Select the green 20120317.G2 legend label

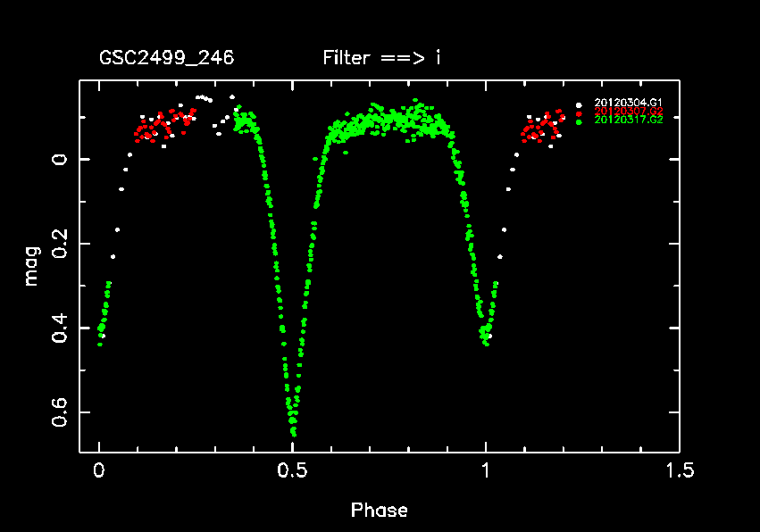pyautogui.click(x=628, y=120)
